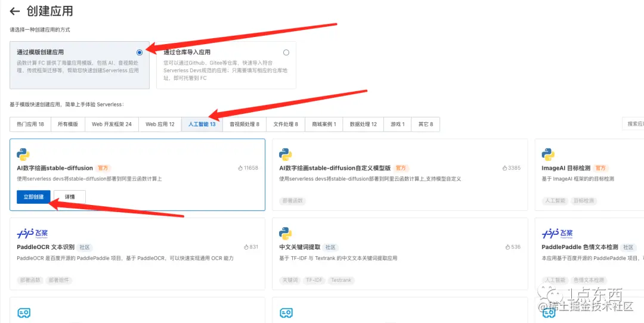Go back using the left arrow icon
The height and width of the screenshot is (323, 644).
pyautogui.click(x=15, y=11)
